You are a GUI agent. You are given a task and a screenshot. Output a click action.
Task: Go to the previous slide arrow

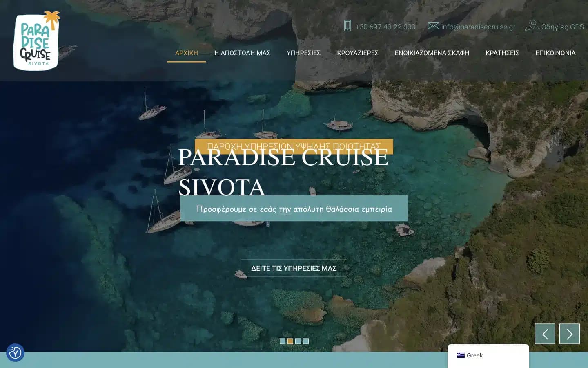pos(545,334)
